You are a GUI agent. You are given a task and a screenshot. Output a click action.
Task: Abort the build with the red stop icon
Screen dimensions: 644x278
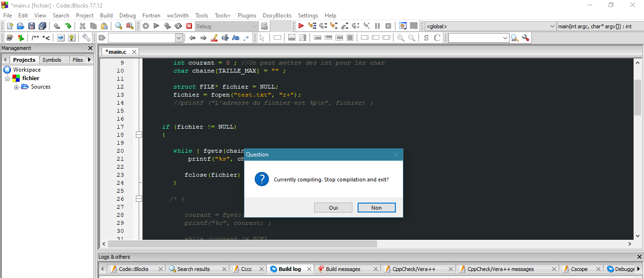tap(189, 26)
